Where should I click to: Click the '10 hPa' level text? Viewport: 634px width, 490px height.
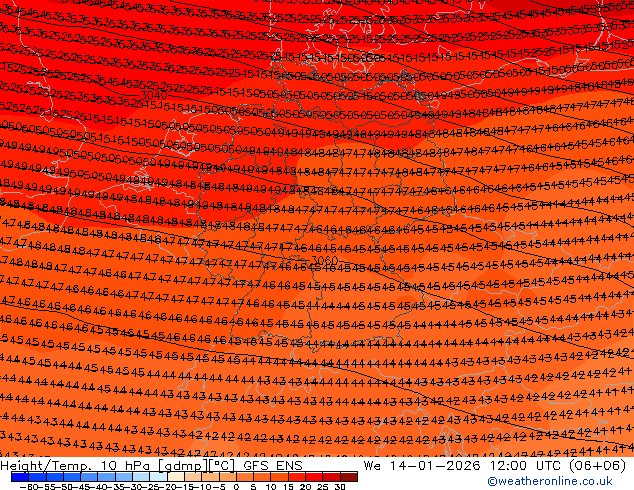[125, 466]
